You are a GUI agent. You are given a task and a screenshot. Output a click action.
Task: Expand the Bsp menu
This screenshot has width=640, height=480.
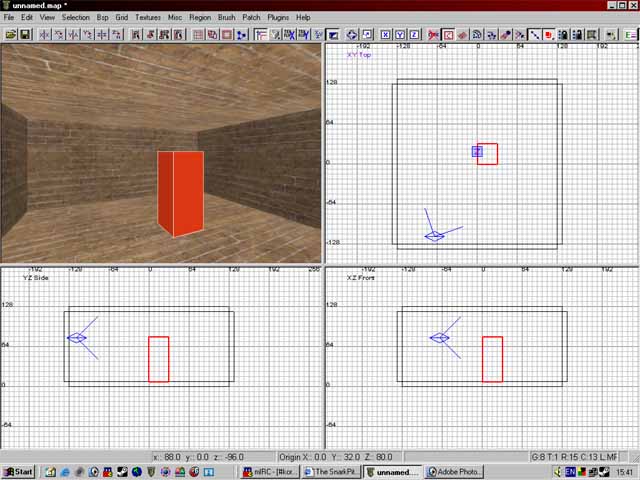pyautogui.click(x=102, y=17)
